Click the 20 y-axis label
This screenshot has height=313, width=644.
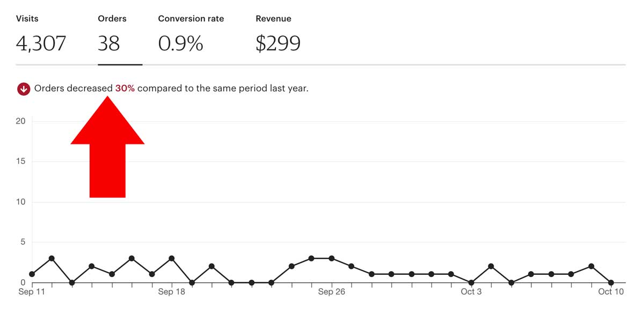20,121
